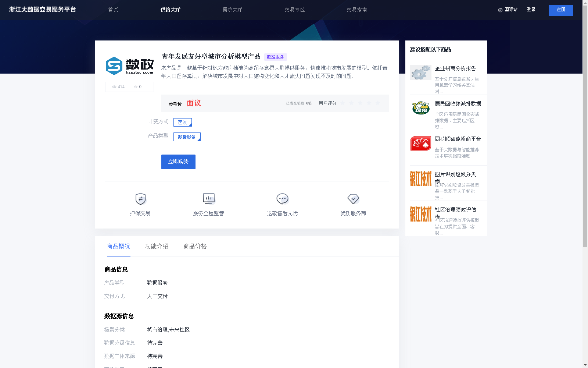Click the scrollbar down arrow
The height and width of the screenshot is (368, 588).
pyautogui.click(x=585, y=365)
